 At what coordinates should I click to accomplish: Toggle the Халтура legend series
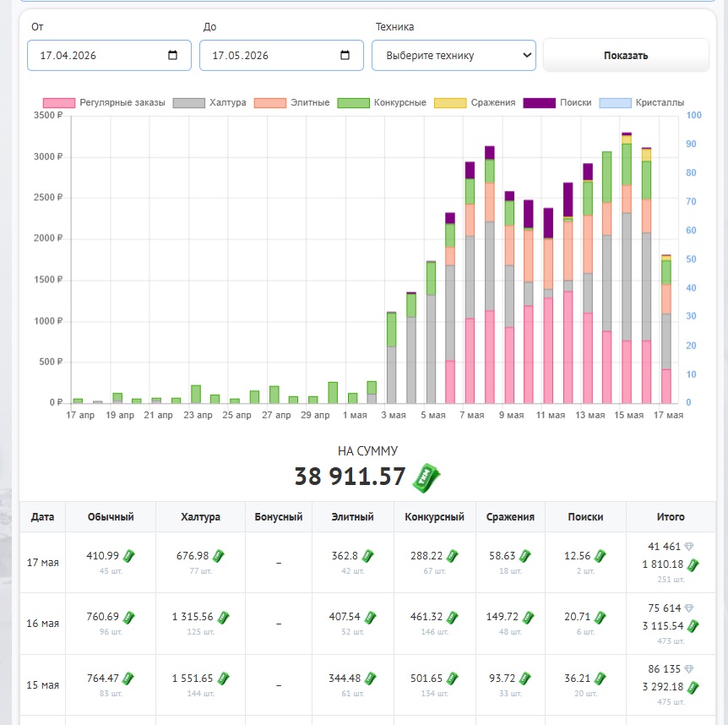pyautogui.click(x=209, y=102)
